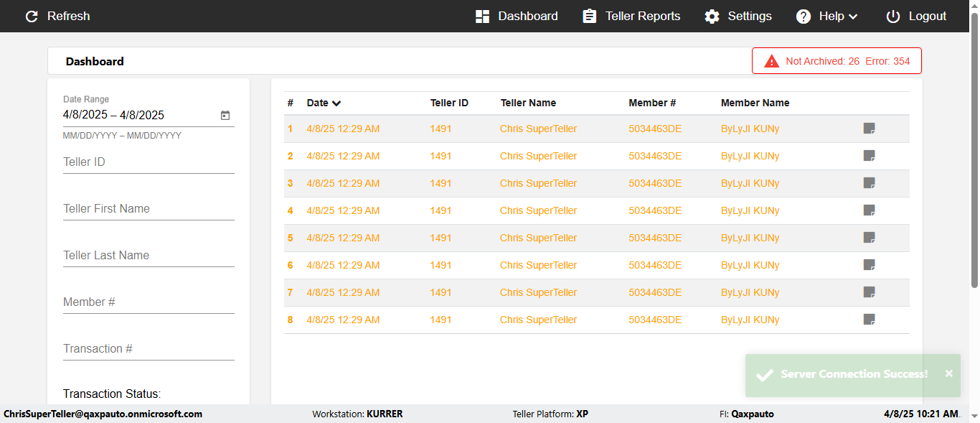This screenshot has height=423, width=980.
Task: Expand the Help dropdown menu
Action: point(826,17)
